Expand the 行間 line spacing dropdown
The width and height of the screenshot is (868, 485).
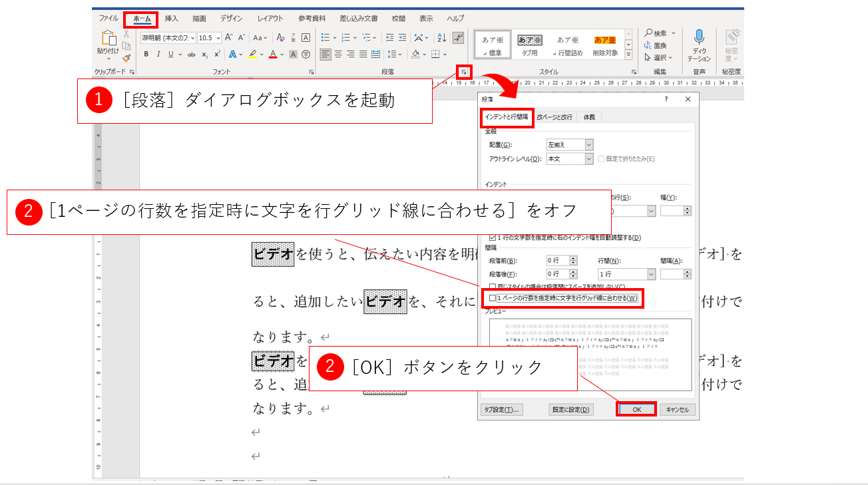click(x=650, y=274)
